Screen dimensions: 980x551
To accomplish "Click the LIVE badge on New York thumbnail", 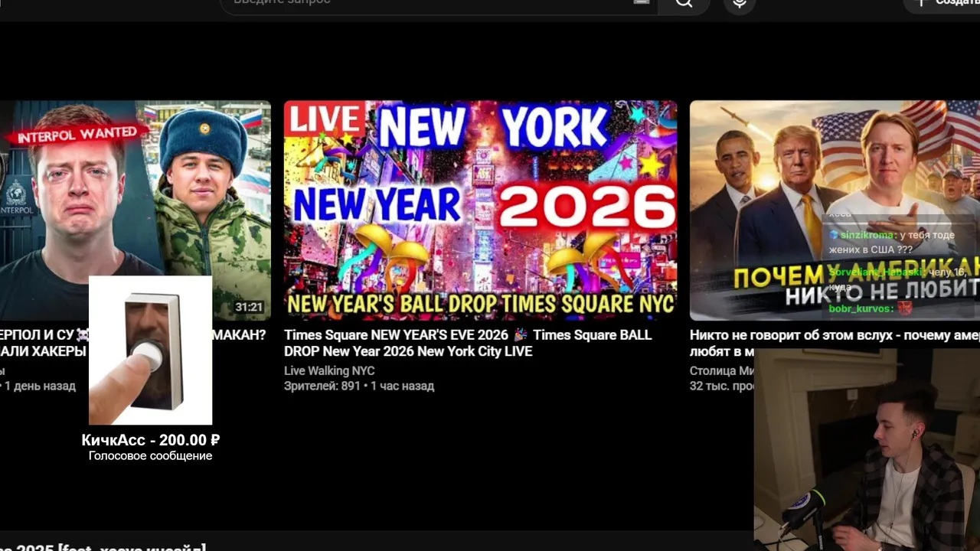I will (x=325, y=120).
